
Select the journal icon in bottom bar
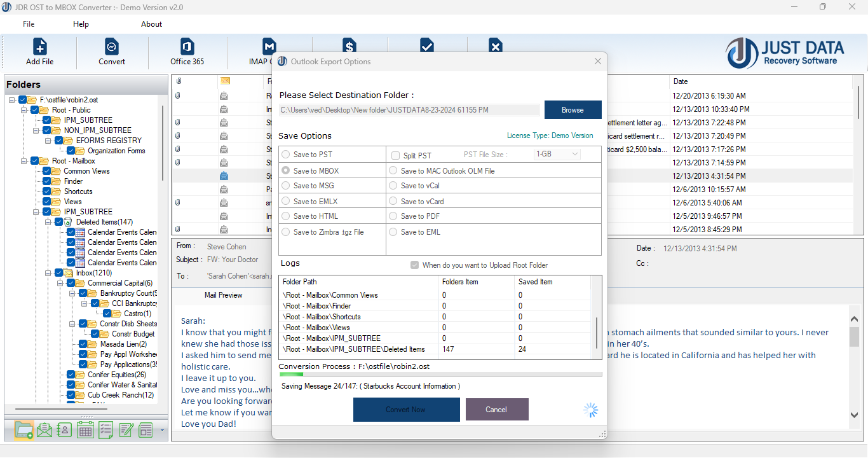(146, 430)
